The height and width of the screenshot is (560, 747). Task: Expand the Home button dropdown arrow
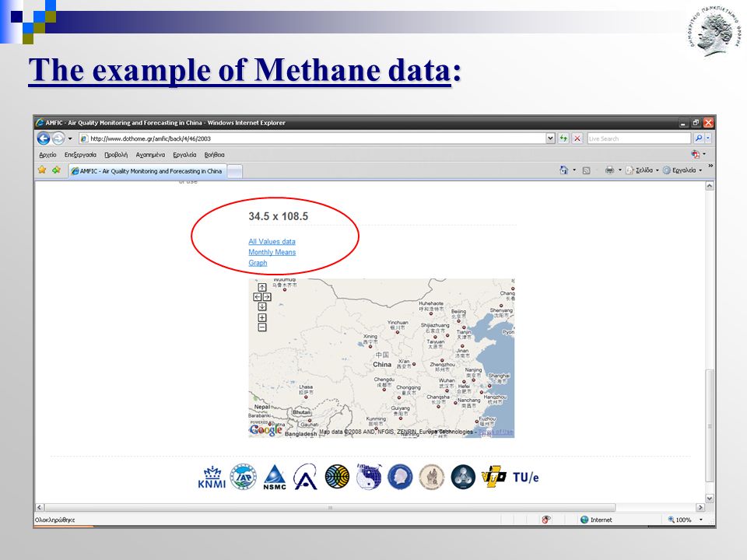tap(574, 170)
